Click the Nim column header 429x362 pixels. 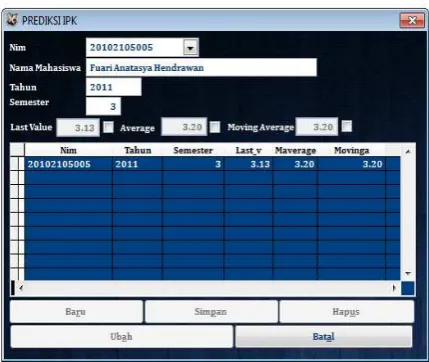(68, 150)
